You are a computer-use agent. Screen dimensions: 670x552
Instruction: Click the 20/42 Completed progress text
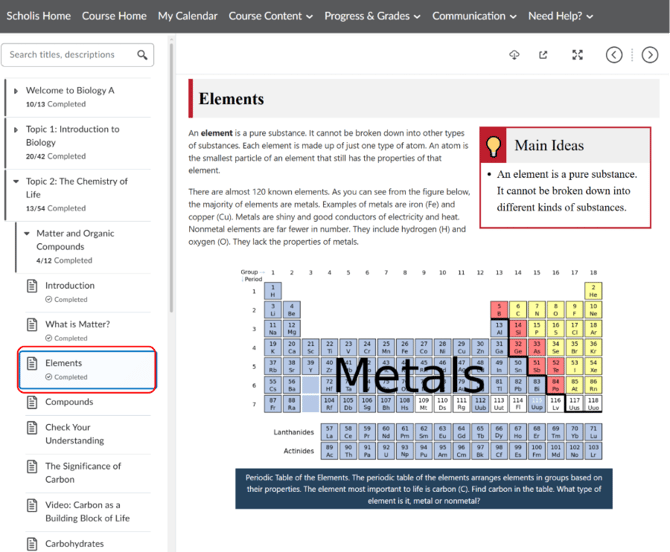pos(56,156)
